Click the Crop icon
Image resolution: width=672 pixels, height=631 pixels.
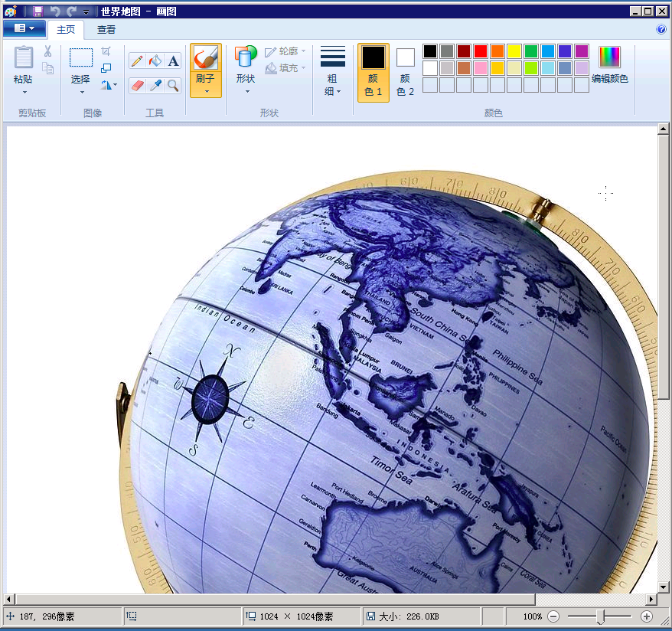(106, 51)
